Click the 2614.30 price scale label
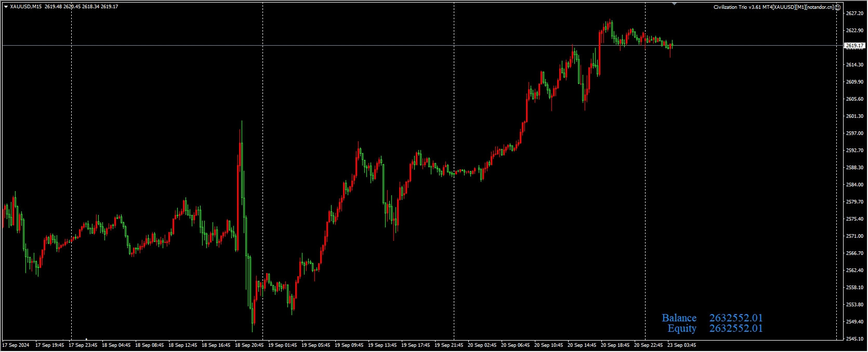The height and width of the screenshot is (352, 868). click(854, 65)
